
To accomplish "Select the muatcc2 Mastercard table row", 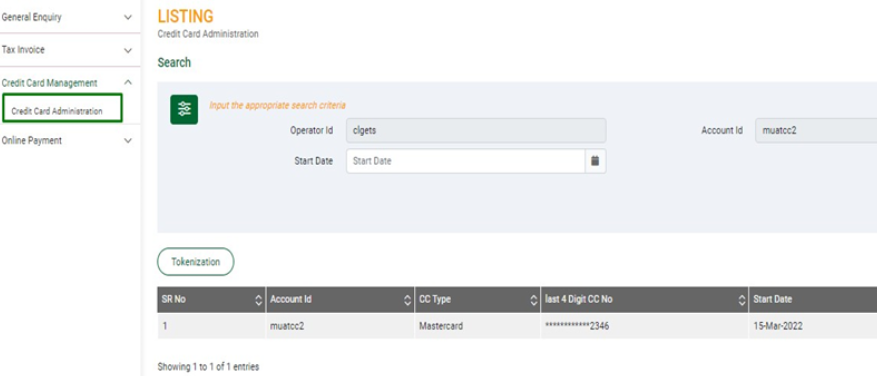I will pos(517,326).
